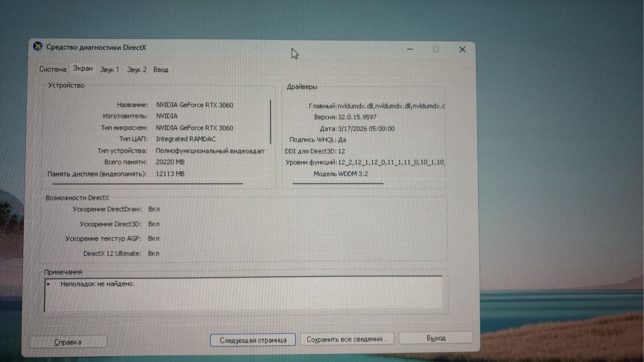This screenshot has width=644, height=362.
Task: Click the Выход button
Action: 436,338
